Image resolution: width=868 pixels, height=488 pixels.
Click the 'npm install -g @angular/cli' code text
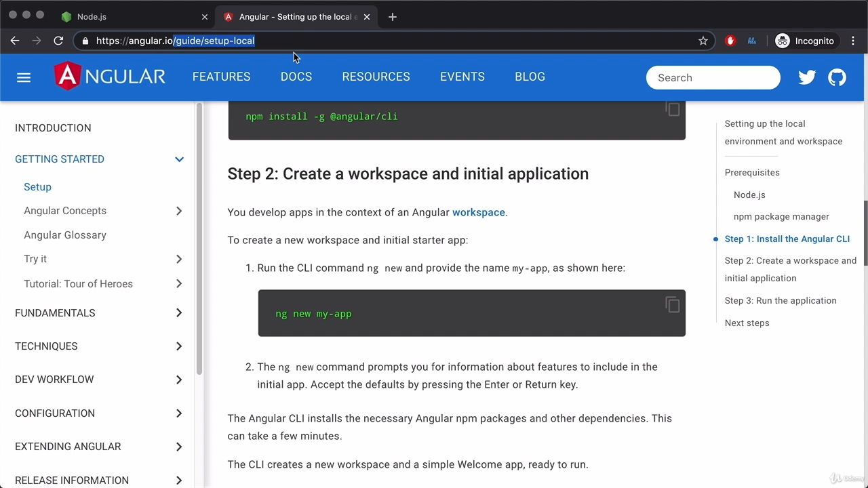(x=321, y=117)
